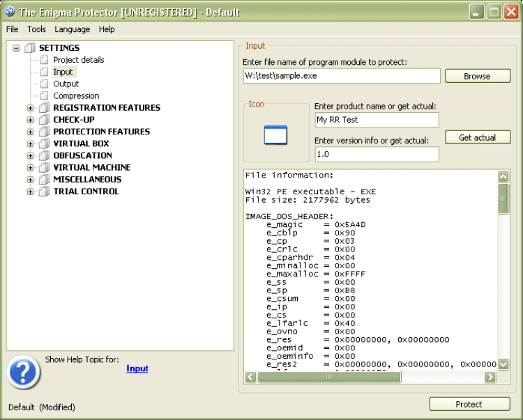This screenshot has height=420, width=523.
Task: Open the Language menu
Action: pos(72,29)
